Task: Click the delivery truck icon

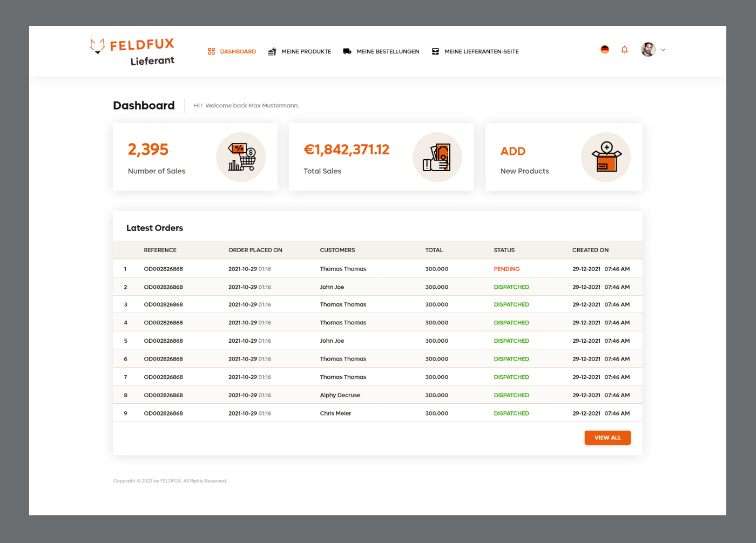Action: click(347, 51)
